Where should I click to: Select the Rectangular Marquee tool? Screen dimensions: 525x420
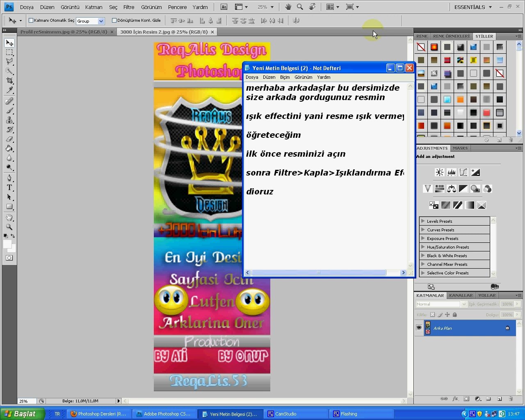pos(9,52)
